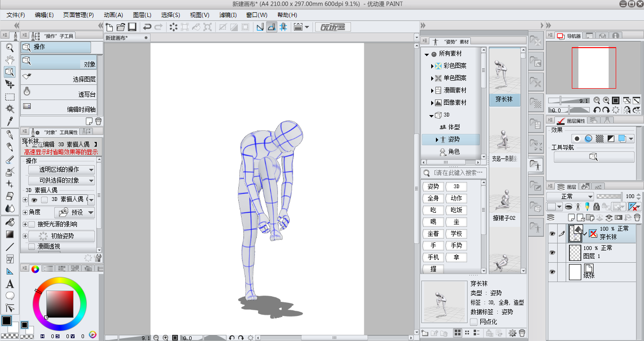Select the straight line Figure tool
Screen dimensions: 644x341
(x=9, y=247)
